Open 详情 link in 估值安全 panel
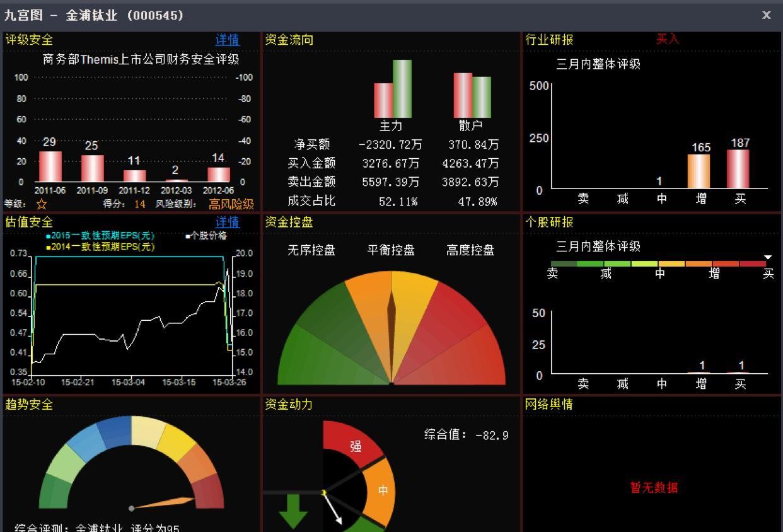Image resolution: width=783 pixels, height=532 pixels. click(x=228, y=222)
